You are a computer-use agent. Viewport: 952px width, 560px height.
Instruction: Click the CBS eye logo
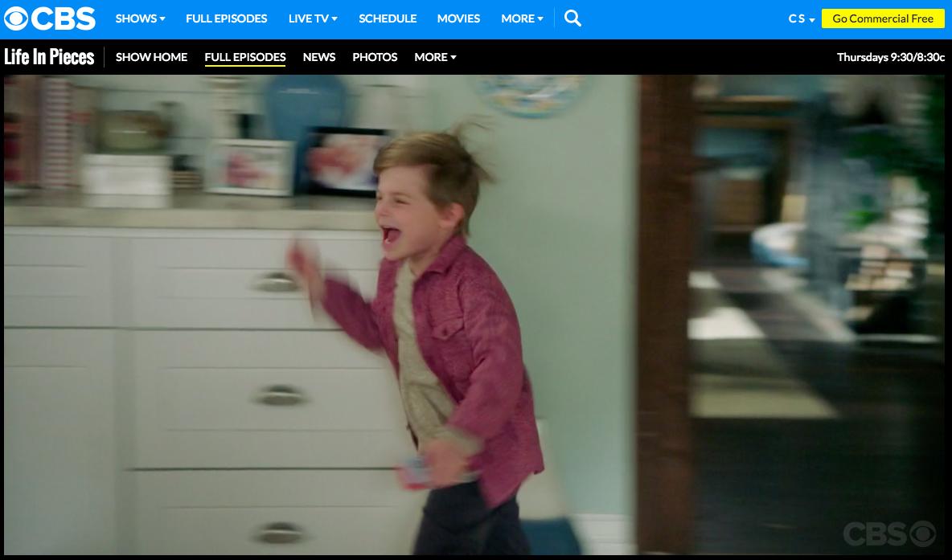point(50,18)
